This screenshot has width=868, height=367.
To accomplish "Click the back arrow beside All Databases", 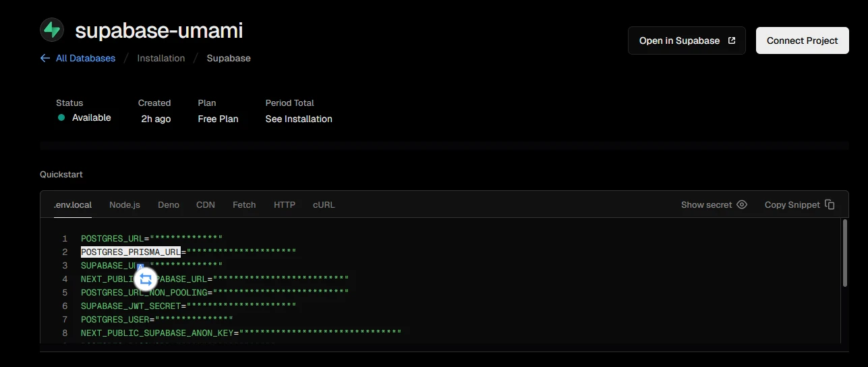I will (x=45, y=58).
